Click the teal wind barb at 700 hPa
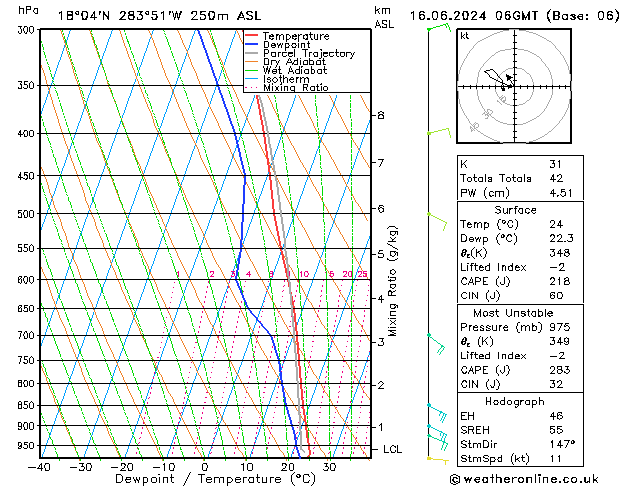 coord(436,344)
